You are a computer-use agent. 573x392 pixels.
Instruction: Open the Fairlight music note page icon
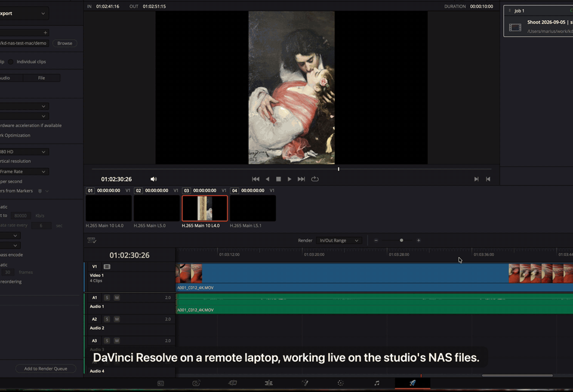377,383
